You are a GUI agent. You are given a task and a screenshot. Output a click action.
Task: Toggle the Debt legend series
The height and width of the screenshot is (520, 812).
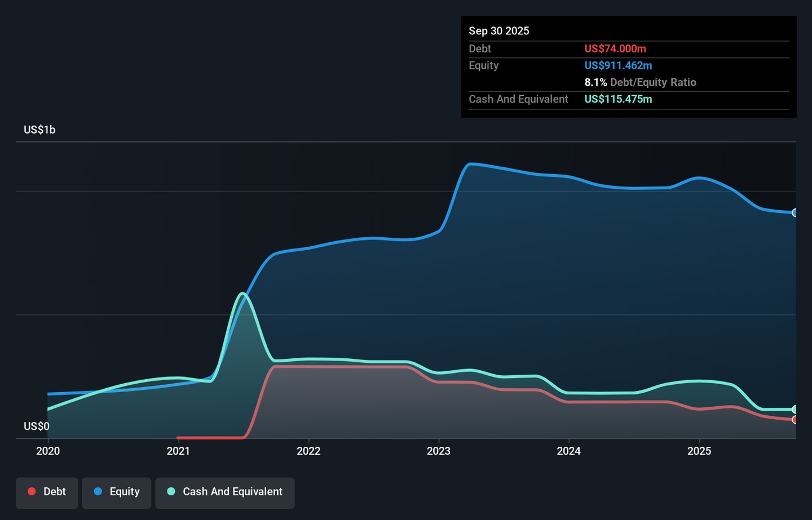point(47,492)
